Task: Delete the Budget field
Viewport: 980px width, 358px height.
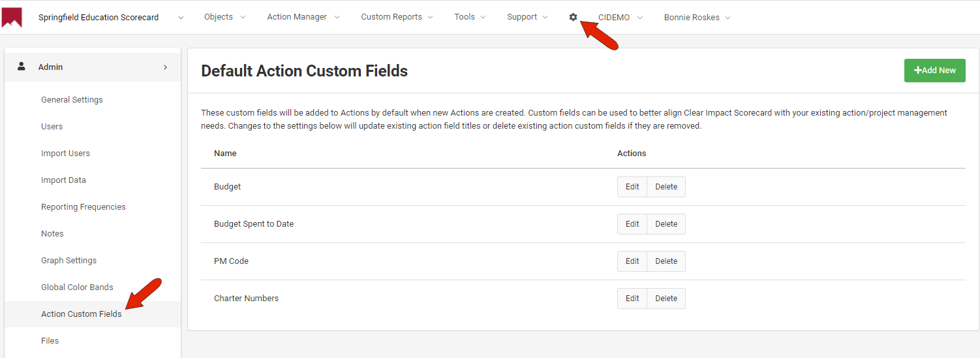Action: [x=666, y=187]
